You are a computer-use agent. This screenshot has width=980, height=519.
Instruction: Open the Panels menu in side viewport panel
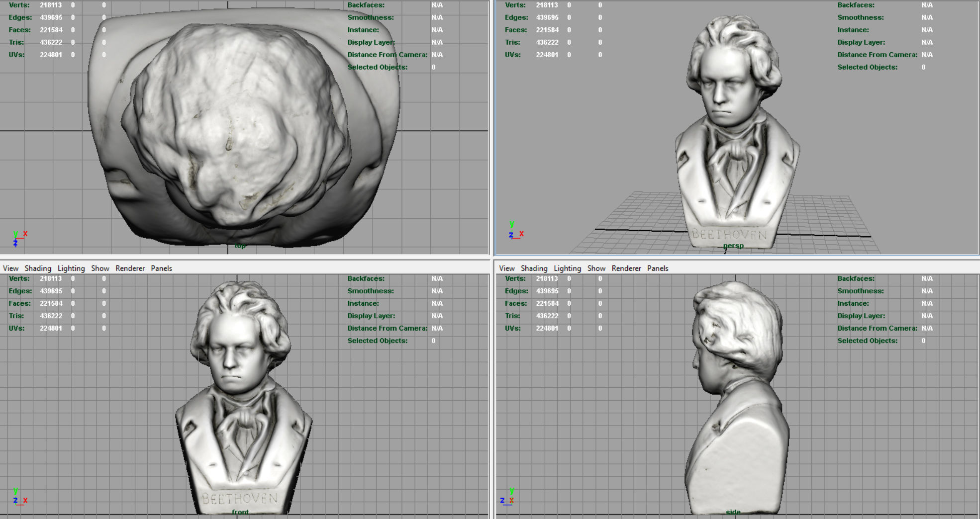pyautogui.click(x=658, y=268)
